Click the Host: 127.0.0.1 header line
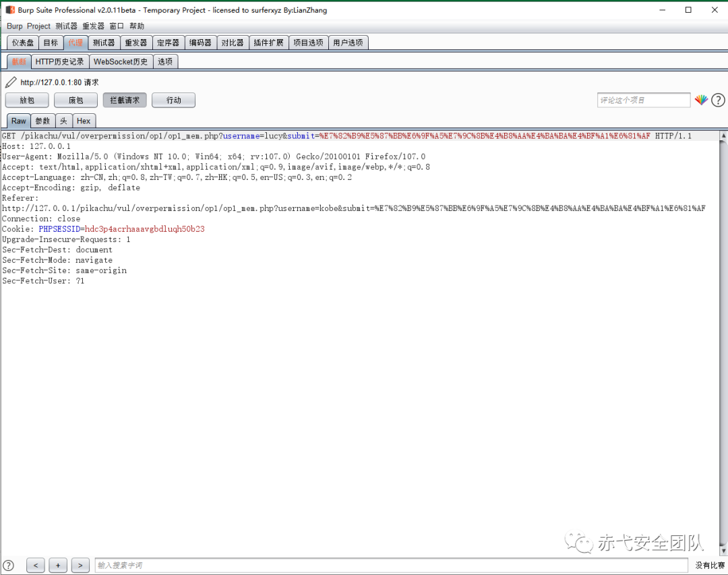This screenshot has height=575, width=728. coord(36,146)
